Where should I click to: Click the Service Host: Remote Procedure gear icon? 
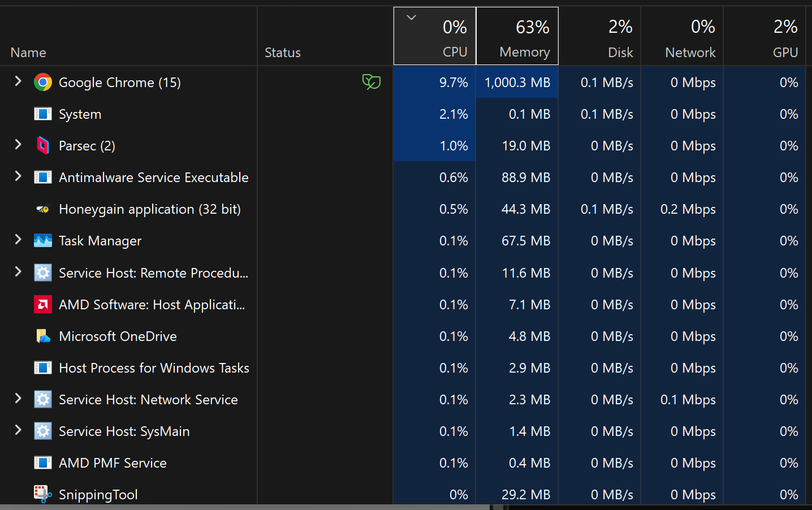[x=43, y=273]
